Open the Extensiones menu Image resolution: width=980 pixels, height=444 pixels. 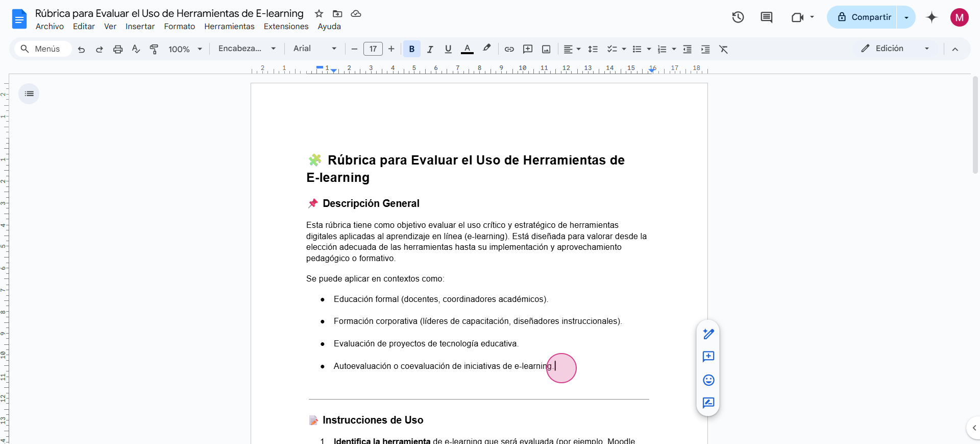pyautogui.click(x=286, y=27)
